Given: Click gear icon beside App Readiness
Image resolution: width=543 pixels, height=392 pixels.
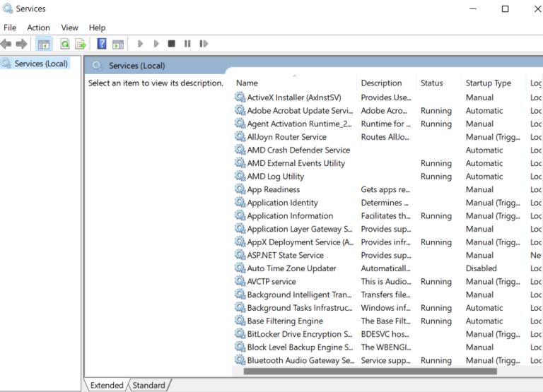Looking at the screenshot, I should [240, 189].
